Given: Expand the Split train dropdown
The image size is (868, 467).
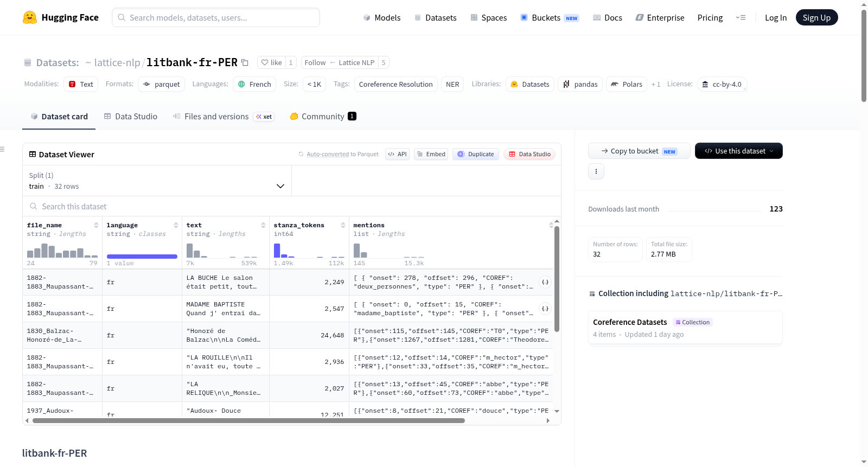Looking at the screenshot, I should coord(157,181).
